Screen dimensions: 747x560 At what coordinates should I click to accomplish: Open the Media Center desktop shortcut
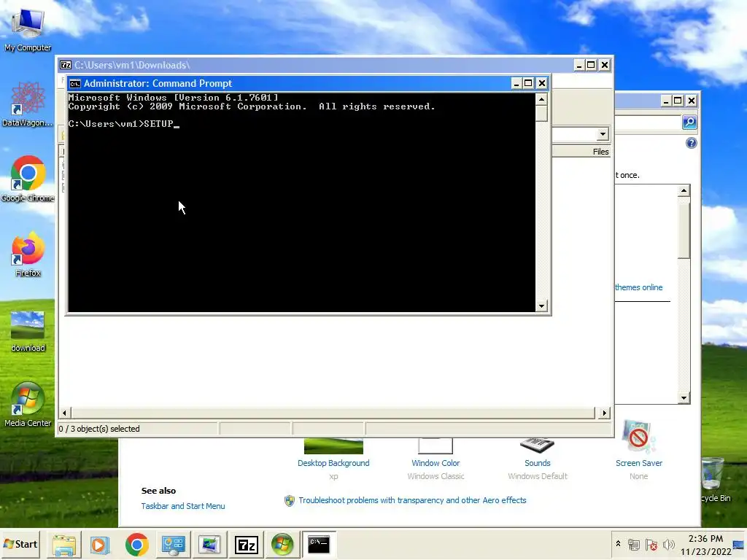(28, 404)
